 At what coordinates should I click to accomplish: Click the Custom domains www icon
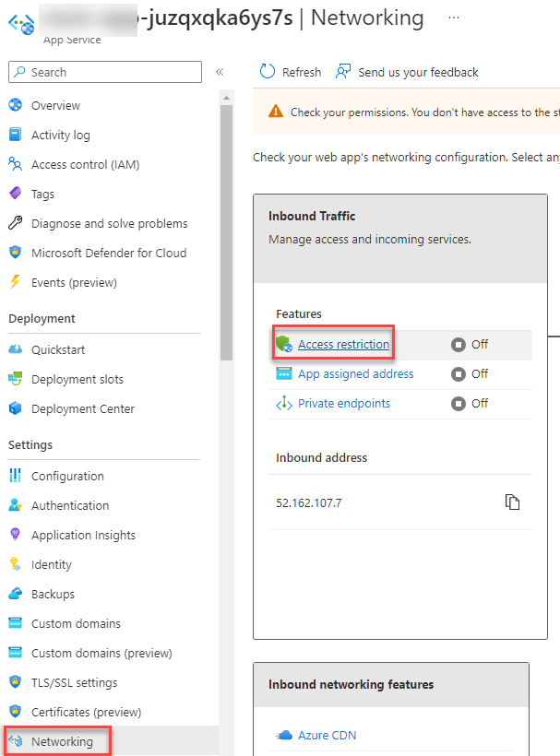point(16,623)
